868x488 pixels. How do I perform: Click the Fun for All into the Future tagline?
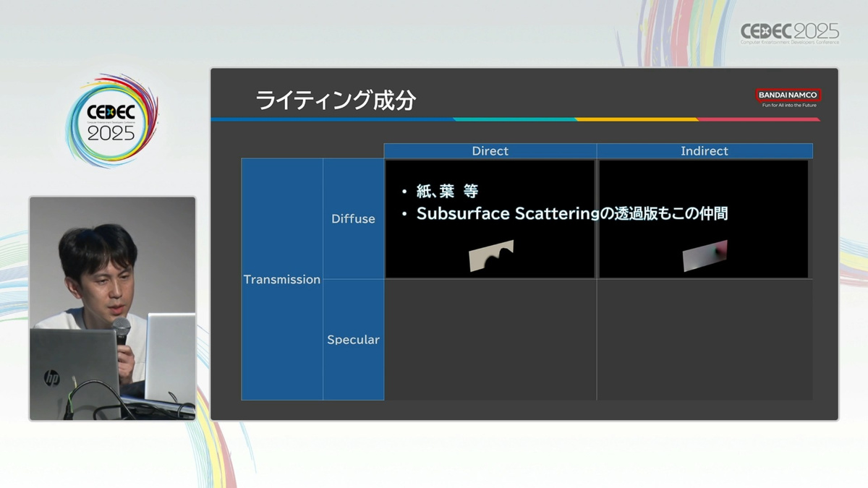coord(789,106)
